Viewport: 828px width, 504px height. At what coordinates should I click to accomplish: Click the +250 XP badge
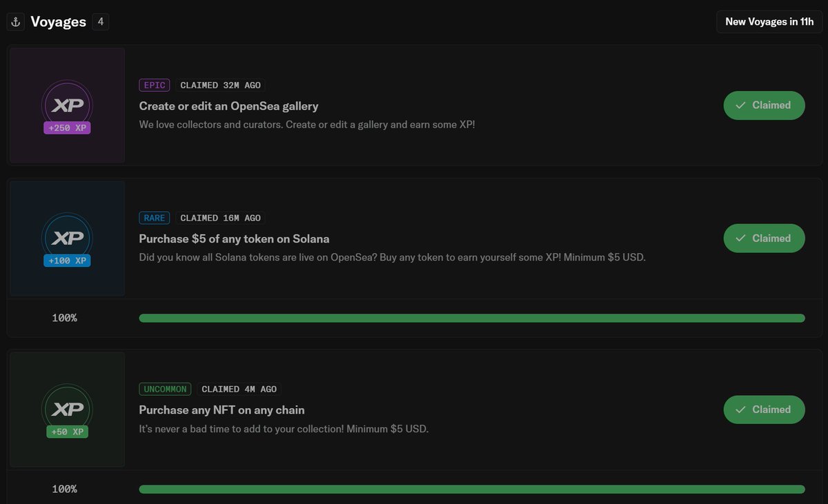coord(67,128)
